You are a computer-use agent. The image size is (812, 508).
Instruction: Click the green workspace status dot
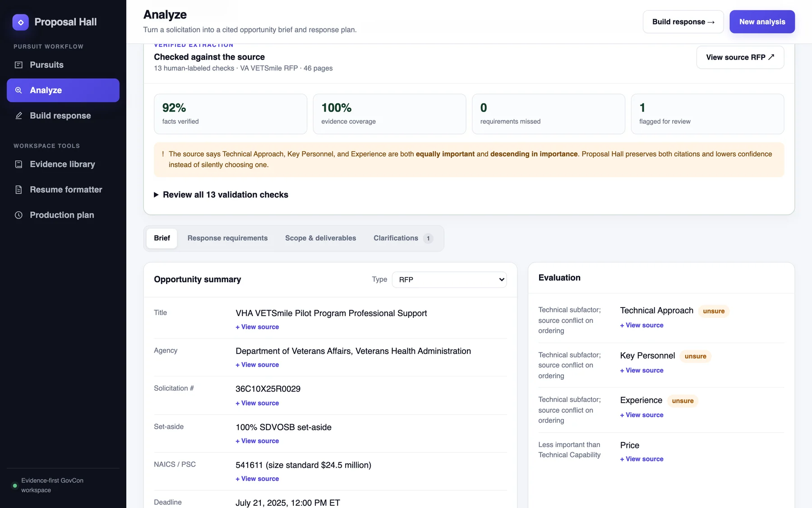pyautogui.click(x=15, y=486)
